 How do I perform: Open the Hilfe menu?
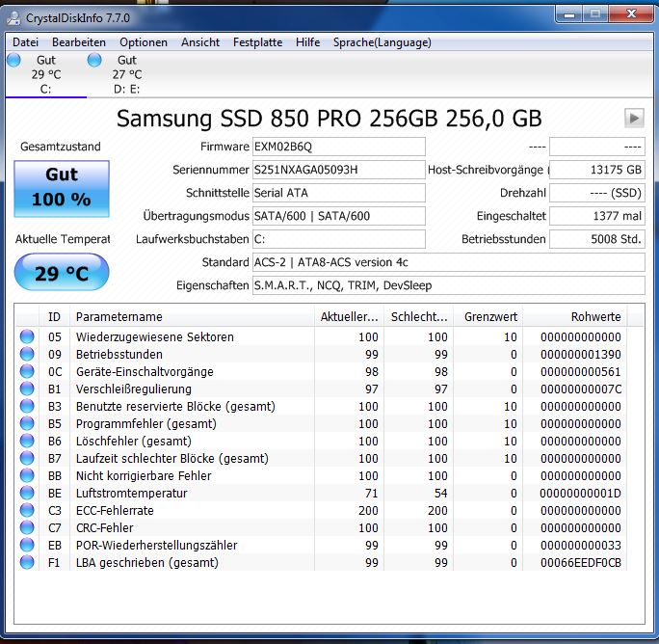(x=307, y=42)
